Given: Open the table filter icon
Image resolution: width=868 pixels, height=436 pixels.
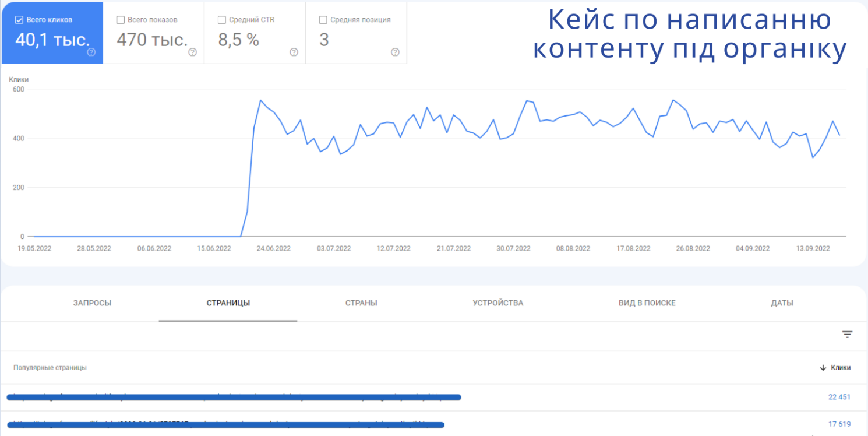Looking at the screenshot, I should point(847,335).
